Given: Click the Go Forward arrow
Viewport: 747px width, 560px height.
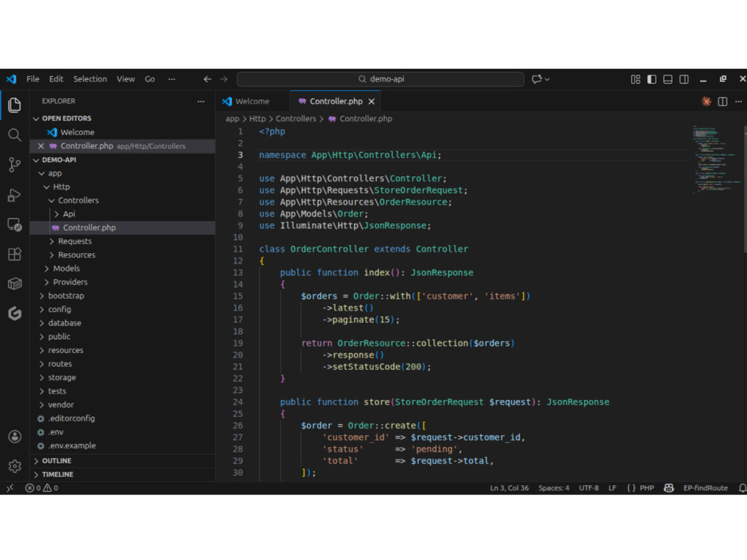Looking at the screenshot, I should (x=223, y=79).
